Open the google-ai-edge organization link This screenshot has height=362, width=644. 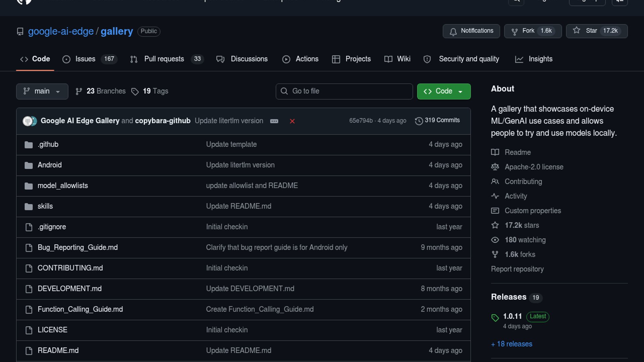[x=61, y=31]
